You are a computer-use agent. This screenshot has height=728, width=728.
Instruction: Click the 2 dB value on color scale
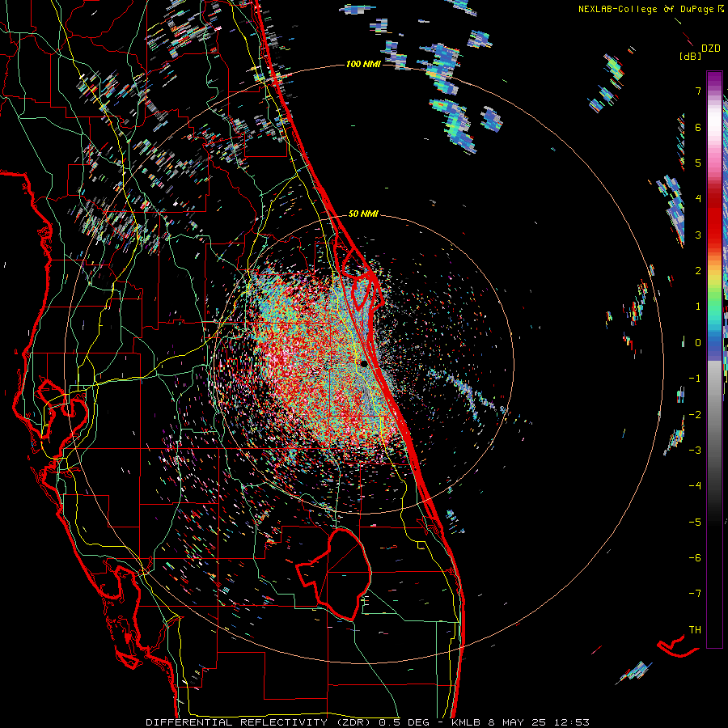(698, 271)
